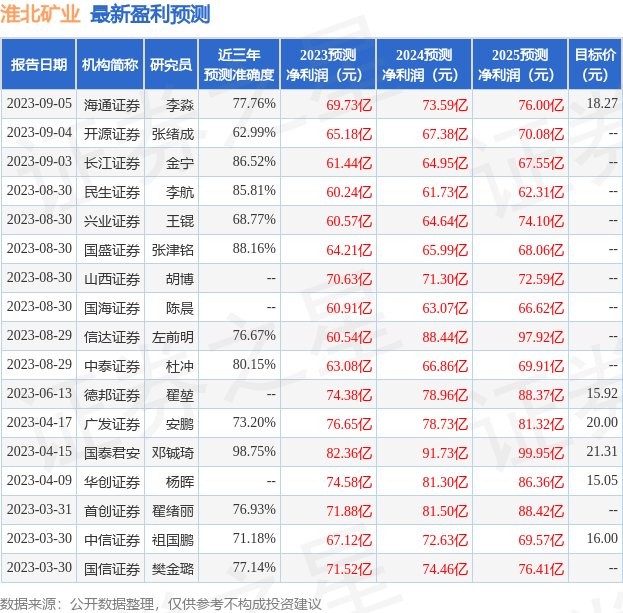The image size is (623, 613).
Task: Click the 数据来源 disclaimer footer text
Action: point(161,604)
